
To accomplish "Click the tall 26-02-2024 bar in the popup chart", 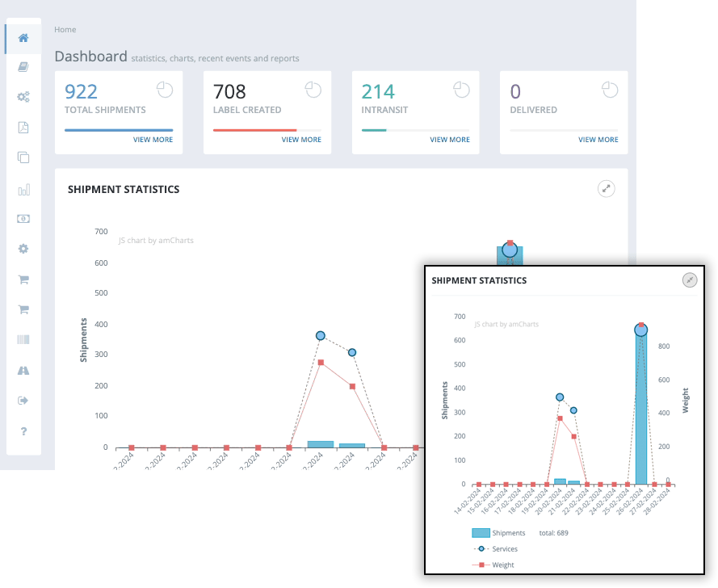I will 641,420.
